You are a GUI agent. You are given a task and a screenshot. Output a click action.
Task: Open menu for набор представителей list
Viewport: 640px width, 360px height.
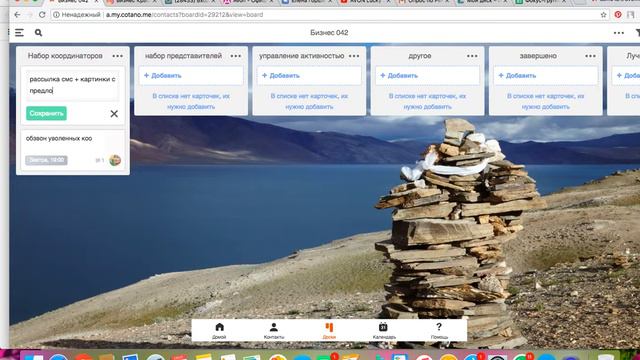[x=236, y=56]
